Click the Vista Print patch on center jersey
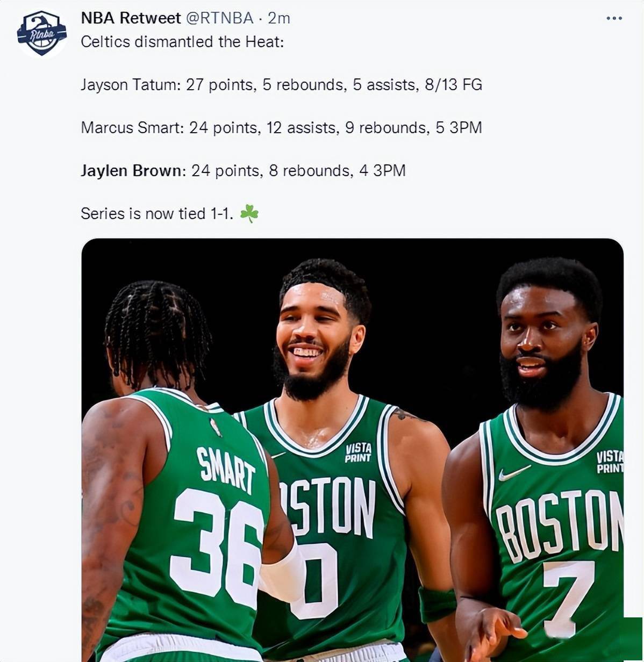 click(x=358, y=452)
